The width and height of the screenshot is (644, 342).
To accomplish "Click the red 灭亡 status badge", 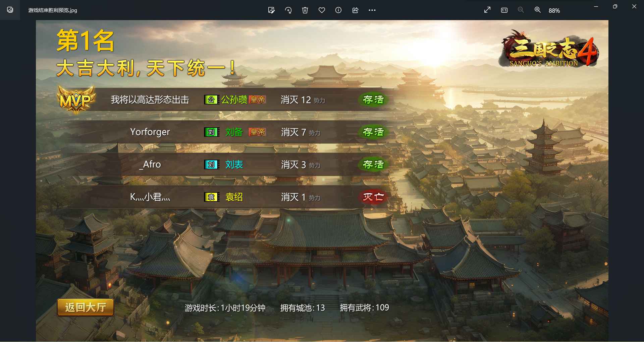I will click(373, 197).
